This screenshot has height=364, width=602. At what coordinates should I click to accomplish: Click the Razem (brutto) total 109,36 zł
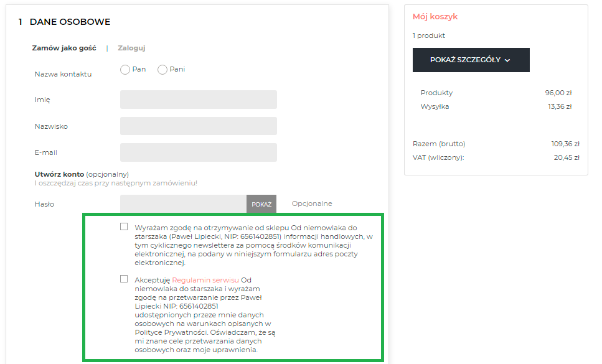[x=565, y=144]
